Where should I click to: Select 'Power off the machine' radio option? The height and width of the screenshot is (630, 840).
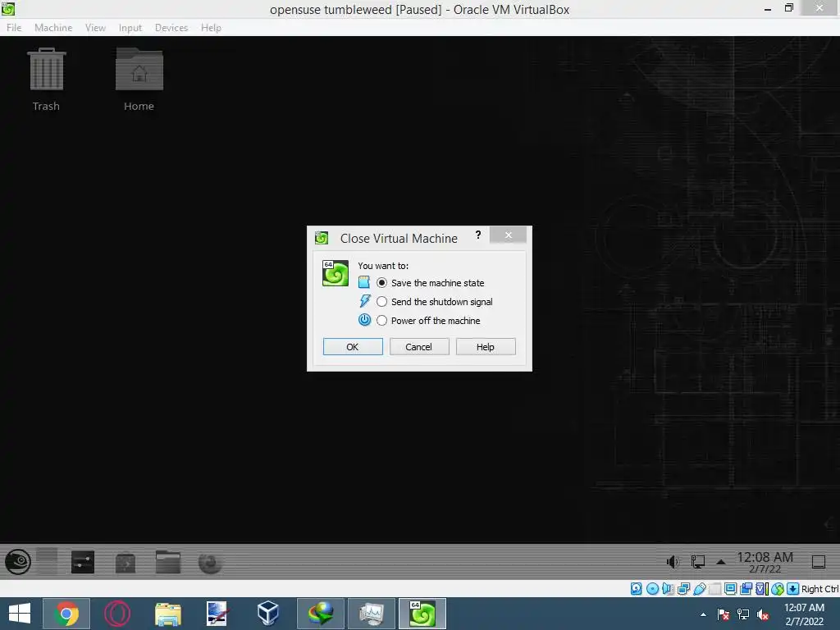381,321
